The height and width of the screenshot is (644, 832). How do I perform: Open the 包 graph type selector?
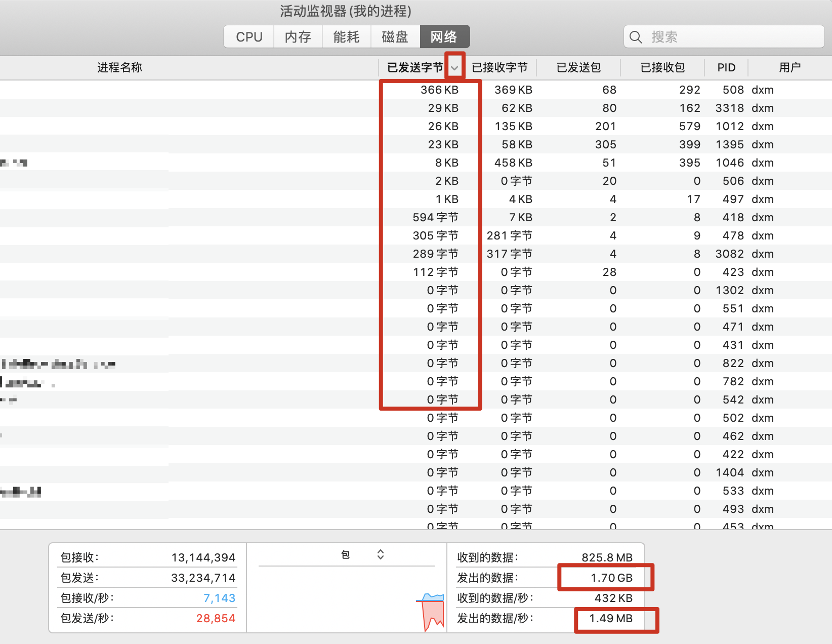[380, 555]
